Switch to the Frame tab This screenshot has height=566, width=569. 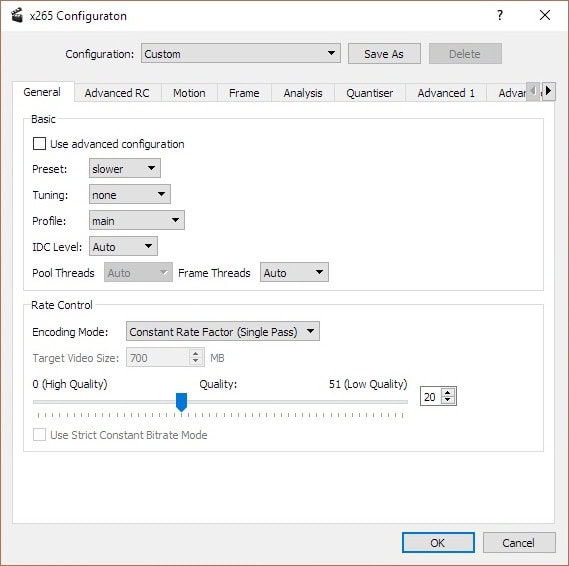[244, 93]
